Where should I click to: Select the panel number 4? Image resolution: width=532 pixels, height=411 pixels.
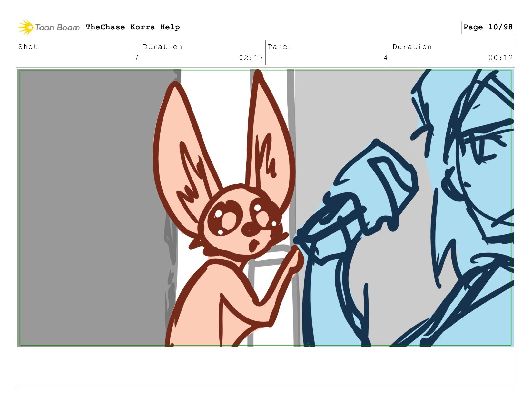[x=386, y=58]
